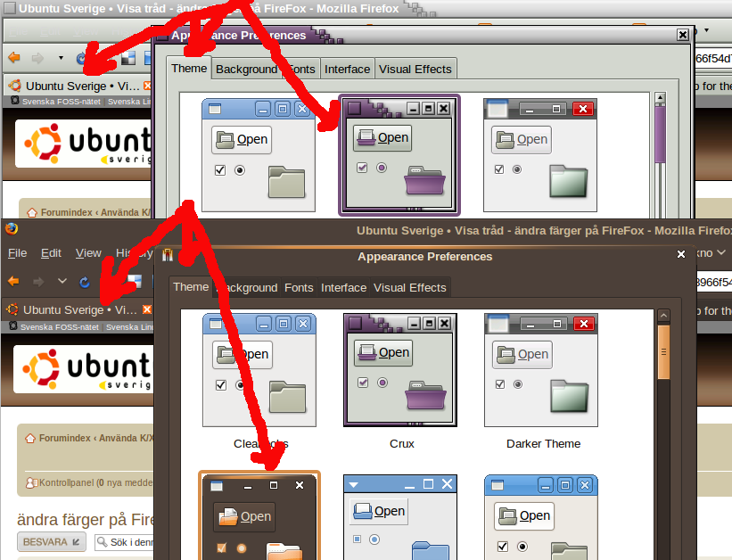Click the greyed Forward arrow in the dark Firefox window
The height and width of the screenshot is (560, 732).
pos(37,281)
